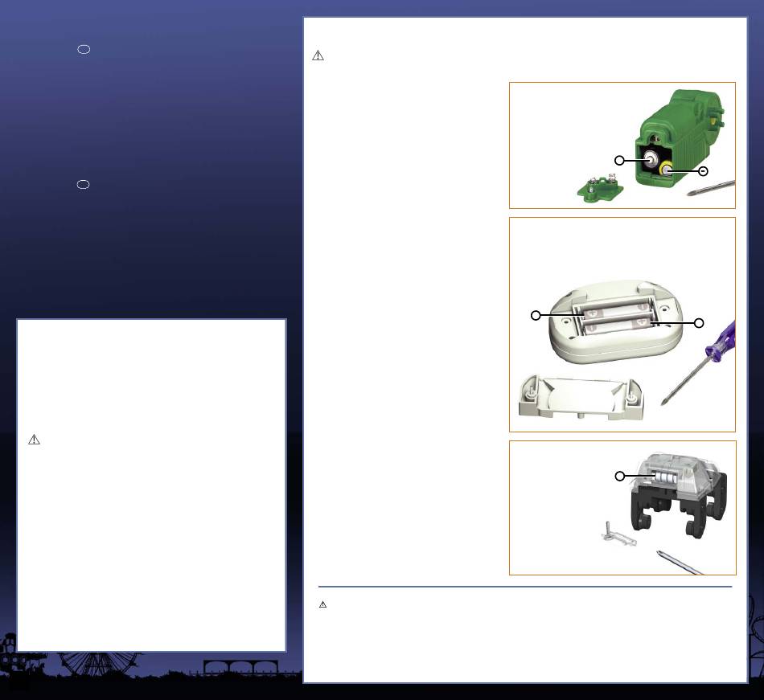Click right callout circle of white battery box
Image resolution: width=764 pixels, height=700 pixels.
pos(699,322)
